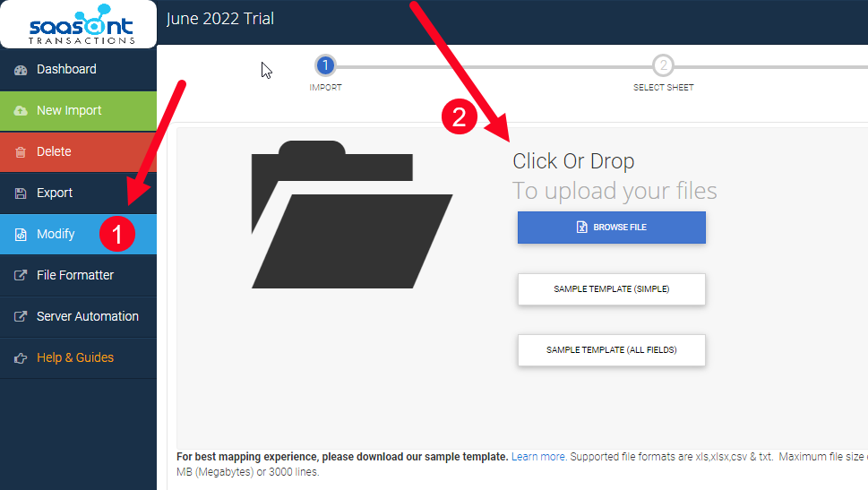Click the large folder upload graphic

click(x=351, y=215)
